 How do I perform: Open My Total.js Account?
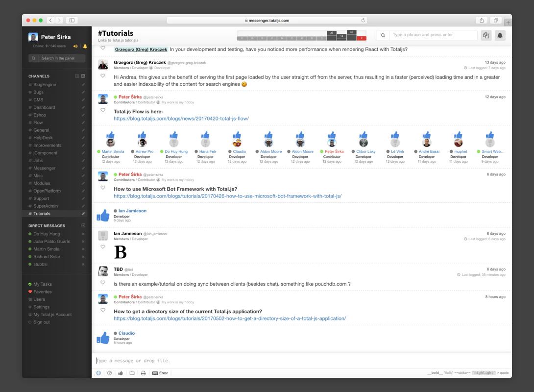pos(52,315)
